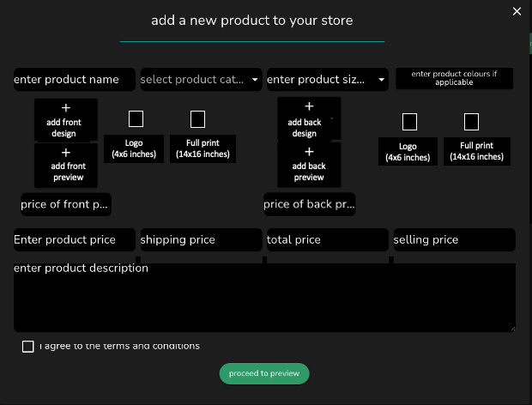Select the selling price input field
This screenshot has width=532, height=405.
(x=453, y=240)
